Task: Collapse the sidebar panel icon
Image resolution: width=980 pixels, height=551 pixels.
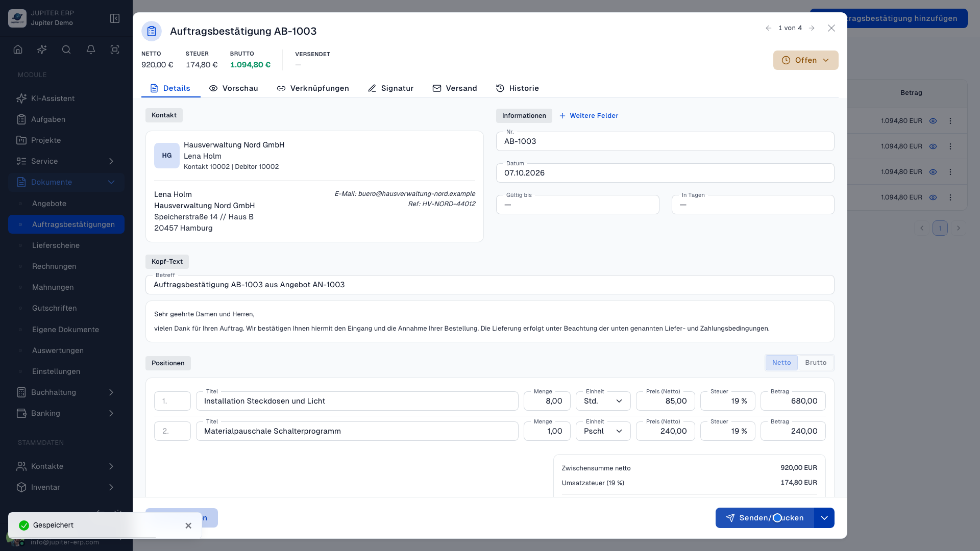Action: click(x=115, y=18)
